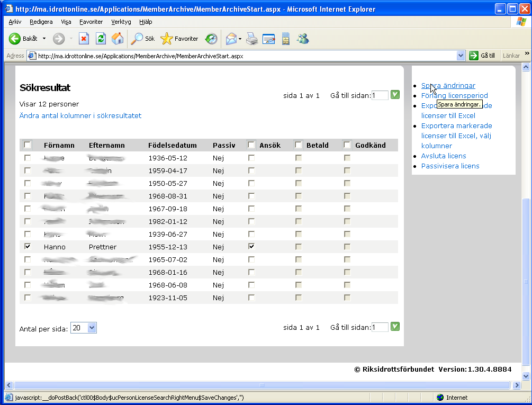Click the Mail envelope toolbar icon
Image resolution: width=532 pixels, height=405 pixels.
231,39
